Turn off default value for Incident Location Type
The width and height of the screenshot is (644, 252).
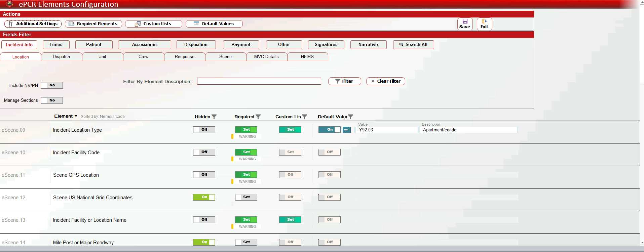pyautogui.click(x=329, y=130)
